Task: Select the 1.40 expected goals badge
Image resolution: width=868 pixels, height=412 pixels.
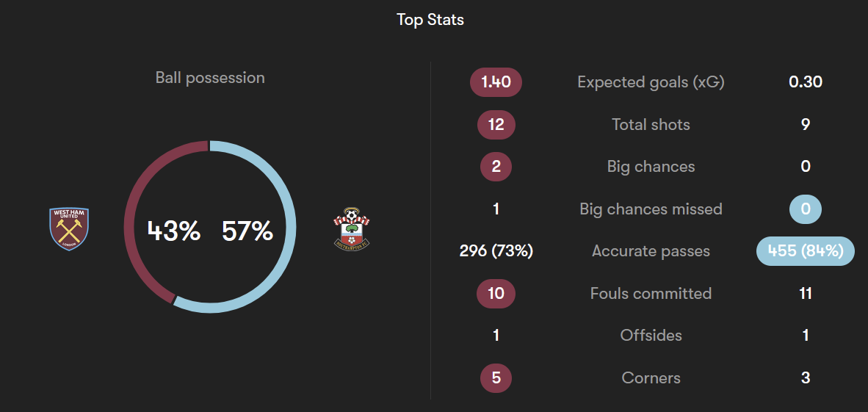Action: 496,82
